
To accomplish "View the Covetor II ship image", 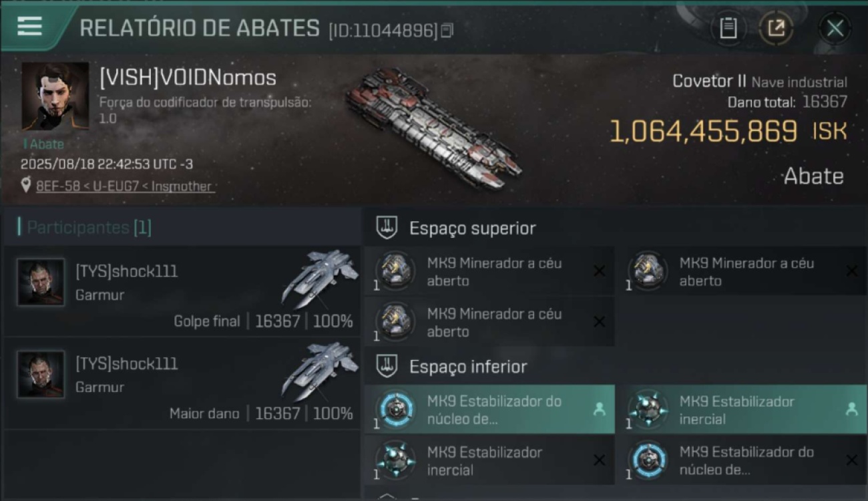I will [x=434, y=128].
